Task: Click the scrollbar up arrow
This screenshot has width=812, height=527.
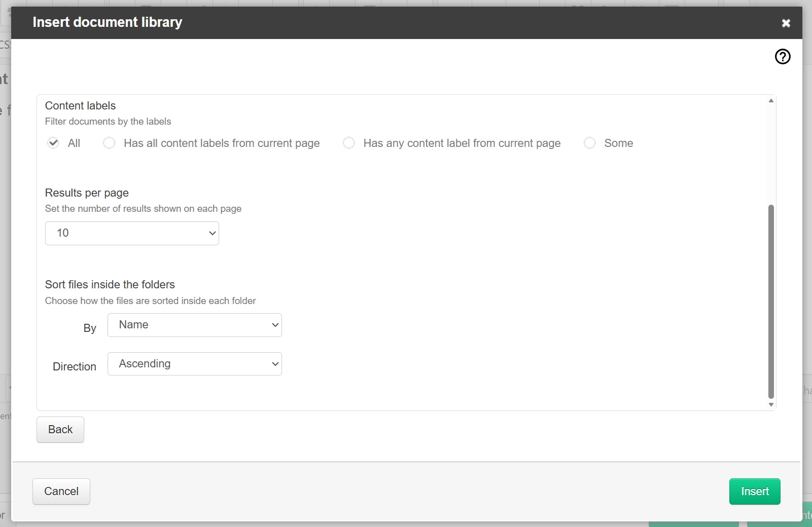Action: click(770, 100)
